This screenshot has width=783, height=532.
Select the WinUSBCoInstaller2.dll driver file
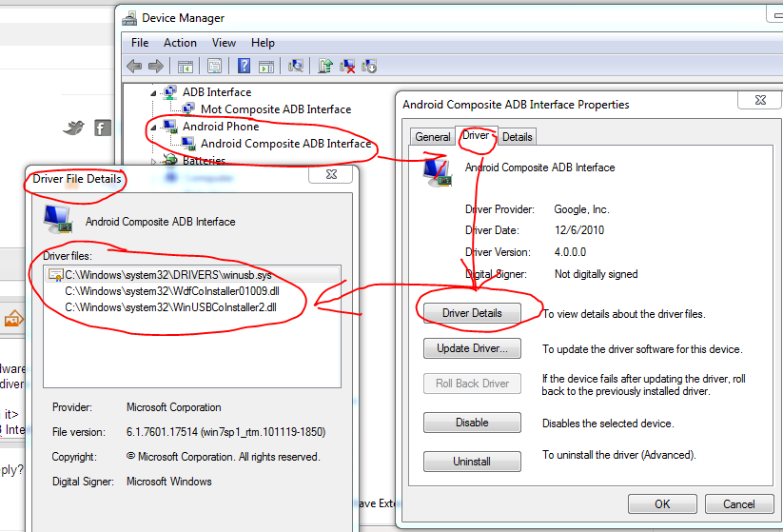170,307
